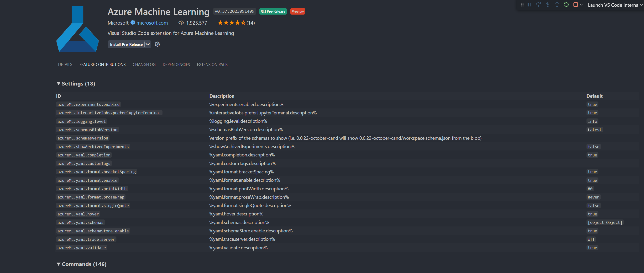Open the microsoft.com publisher link
This screenshot has height=273, width=644.
coord(152,23)
